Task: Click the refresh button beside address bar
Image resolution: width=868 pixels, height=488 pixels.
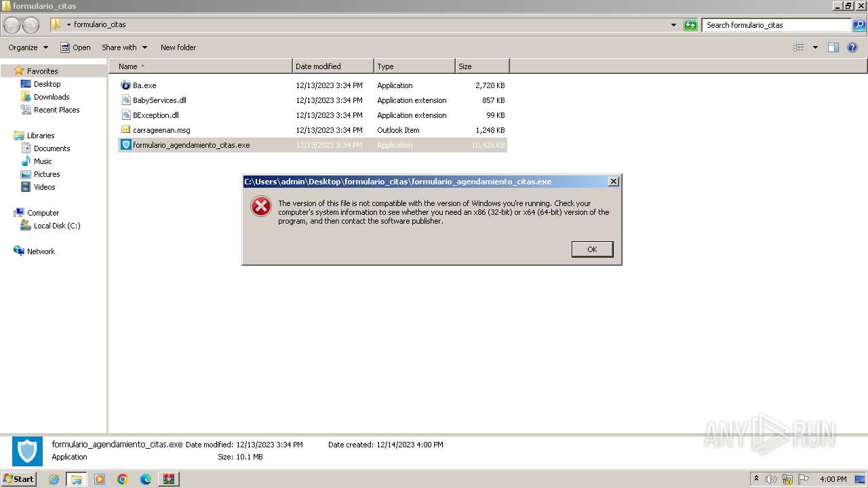Action: [690, 25]
